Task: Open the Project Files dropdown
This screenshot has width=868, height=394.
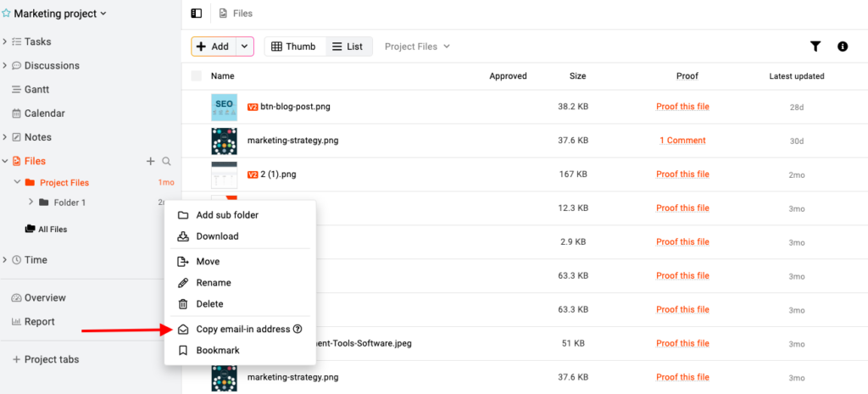Action: [x=417, y=47]
